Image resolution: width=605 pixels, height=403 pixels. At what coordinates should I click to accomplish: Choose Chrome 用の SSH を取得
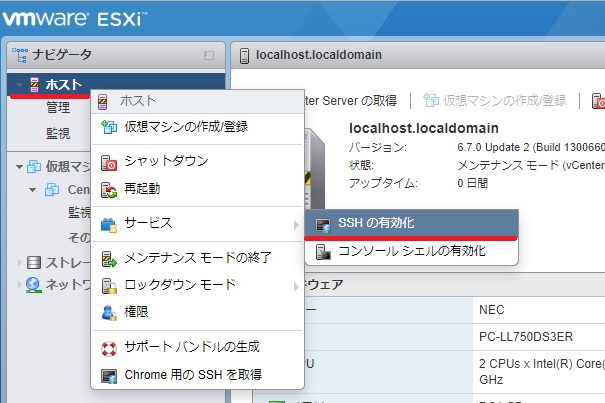point(198,375)
